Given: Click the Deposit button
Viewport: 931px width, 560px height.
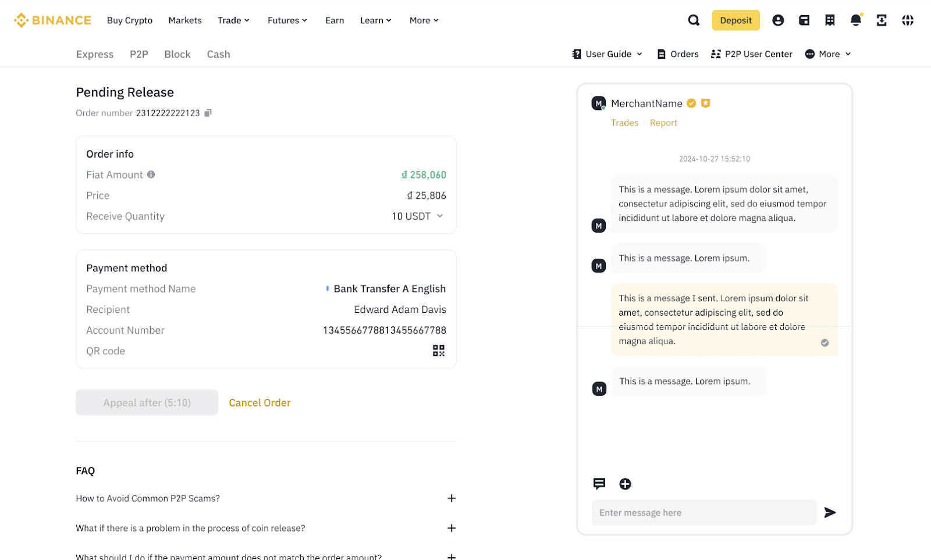Looking at the screenshot, I should pyautogui.click(x=735, y=20).
